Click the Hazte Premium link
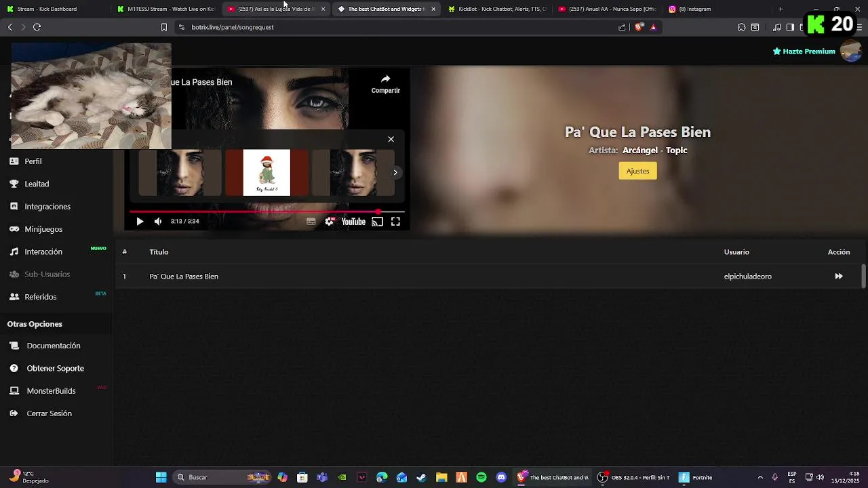 pyautogui.click(x=804, y=52)
